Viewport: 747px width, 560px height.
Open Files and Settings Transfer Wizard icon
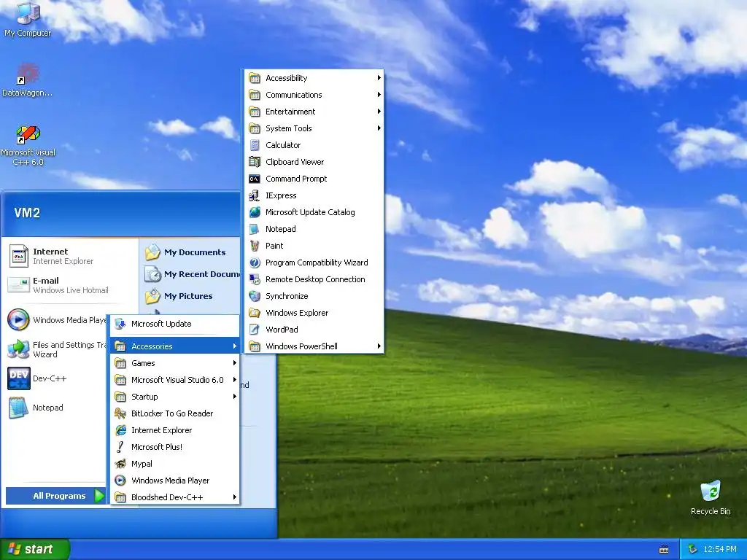(19, 349)
